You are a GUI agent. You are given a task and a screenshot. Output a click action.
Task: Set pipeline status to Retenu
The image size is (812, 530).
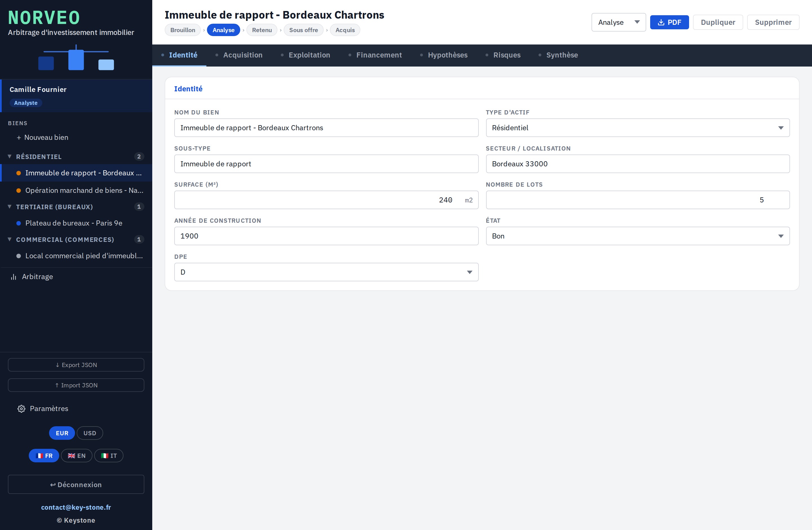pos(262,30)
